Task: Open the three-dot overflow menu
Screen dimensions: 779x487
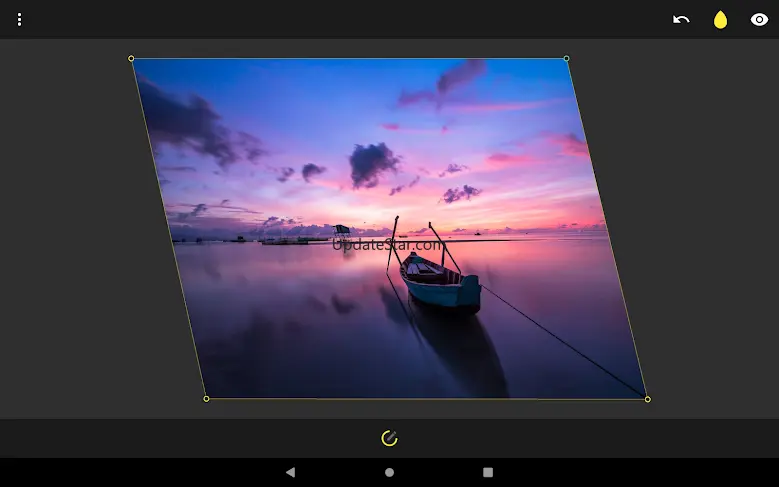Action: pos(19,20)
